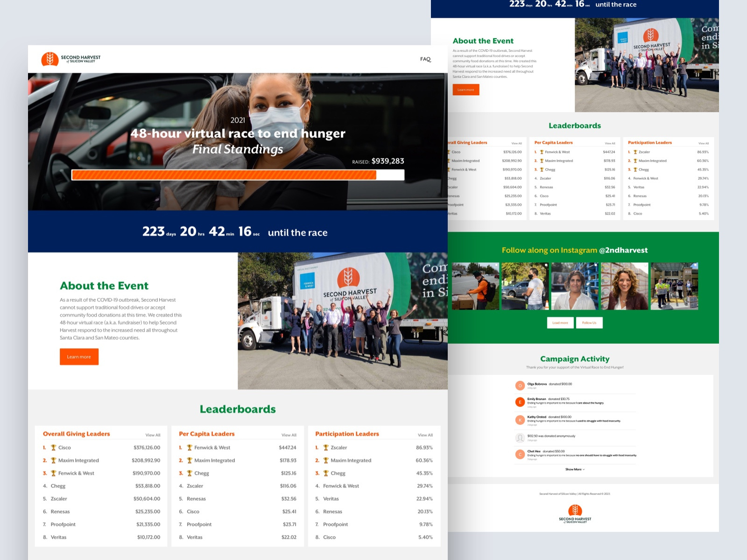
Task: Click the Second Harvest logo in front page header
Action: (x=71, y=59)
